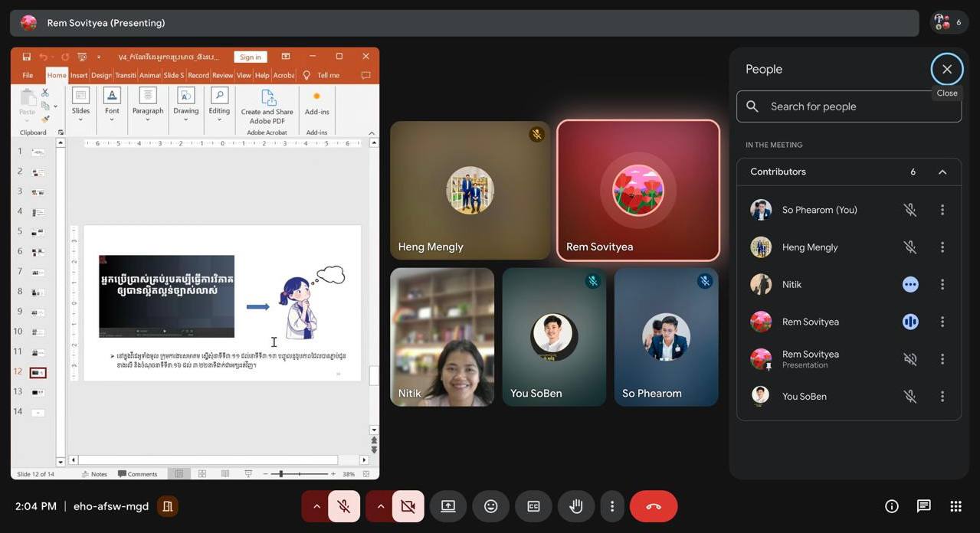The width and height of the screenshot is (980, 533).
Task: Collapse the Contributors section
Action: click(942, 172)
